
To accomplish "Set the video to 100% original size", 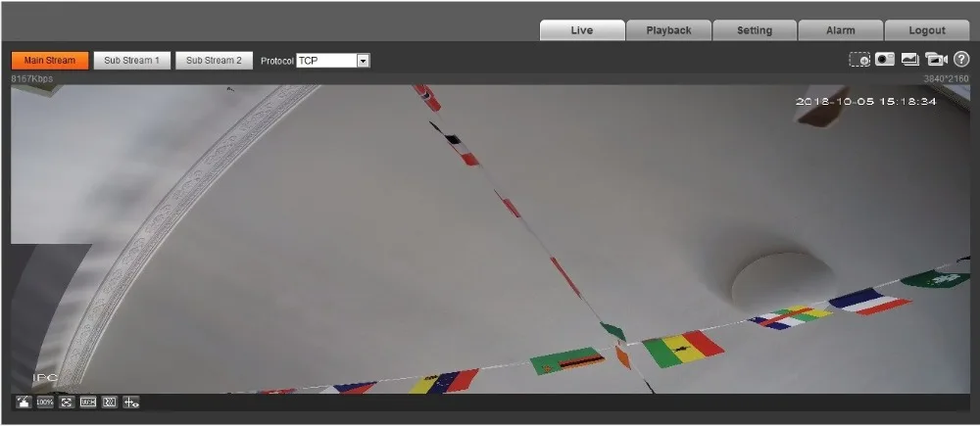I will coord(44,402).
